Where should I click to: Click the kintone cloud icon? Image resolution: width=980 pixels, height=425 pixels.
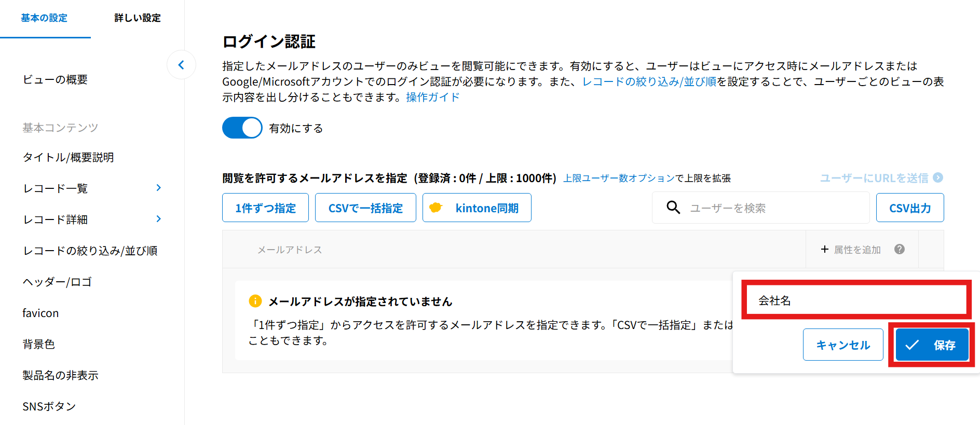(x=436, y=208)
